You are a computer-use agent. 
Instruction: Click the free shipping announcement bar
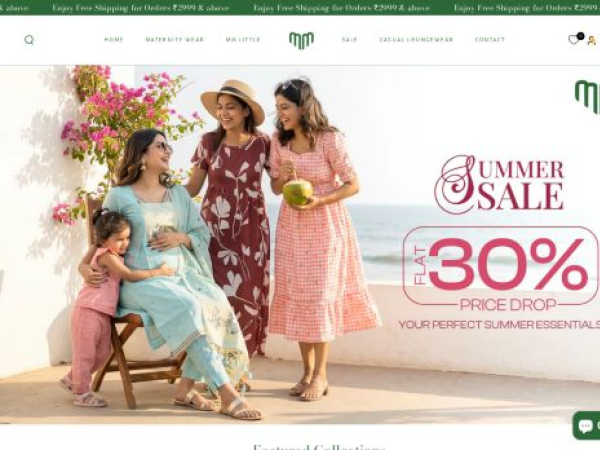[x=300, y=7]
